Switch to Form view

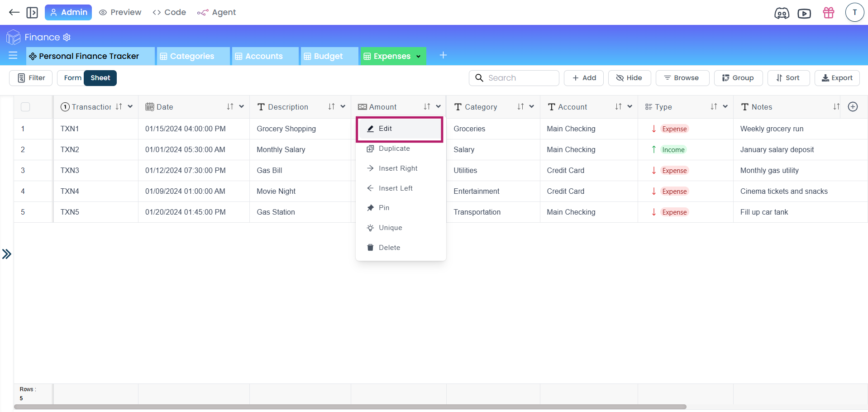pyautogui.click(x=72, y=78)
